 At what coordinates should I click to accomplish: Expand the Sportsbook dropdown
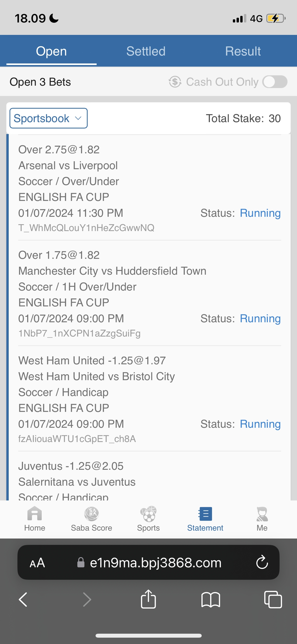pos(49,118)
